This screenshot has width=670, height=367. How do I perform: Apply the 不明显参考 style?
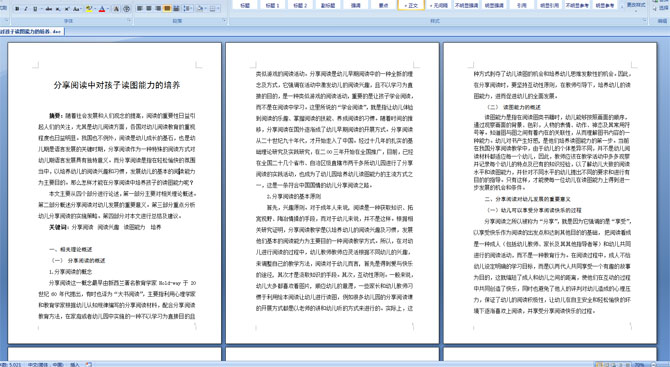tap(577, 5)
